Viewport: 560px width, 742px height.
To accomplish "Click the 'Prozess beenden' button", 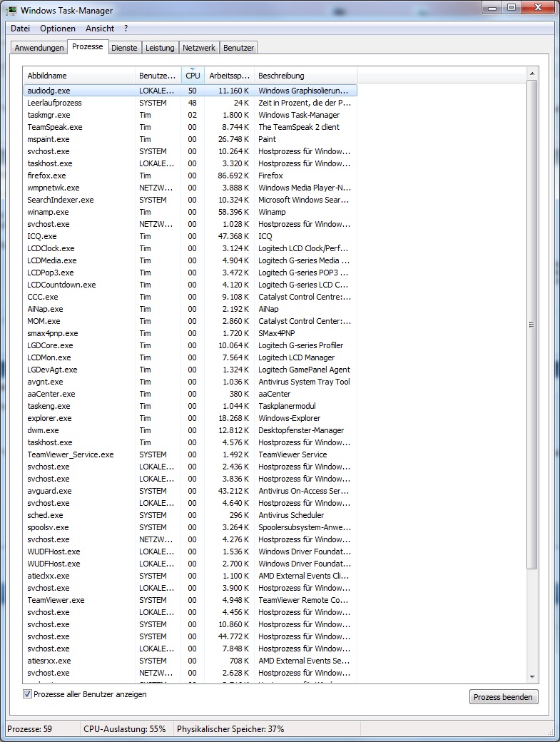I will 503,696.
